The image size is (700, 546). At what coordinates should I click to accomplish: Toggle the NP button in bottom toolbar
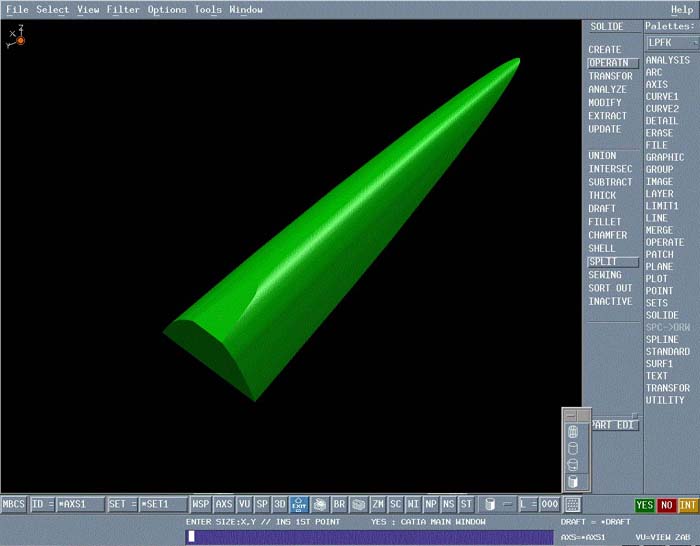tap(431, 505)
